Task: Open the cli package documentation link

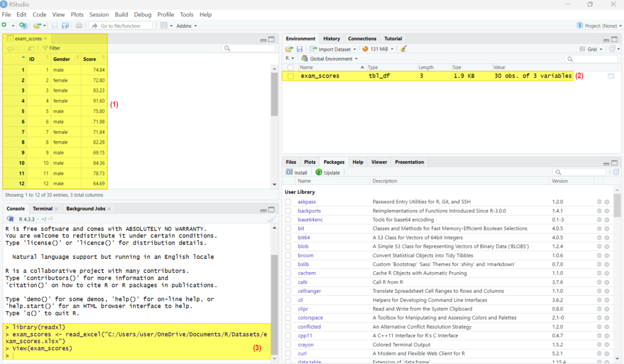Action: click(300, 299)
